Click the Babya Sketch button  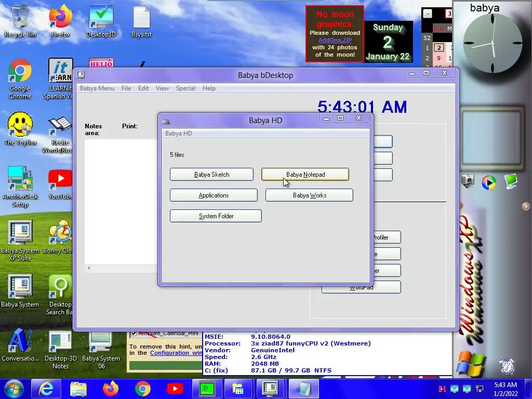click(212, 175)
